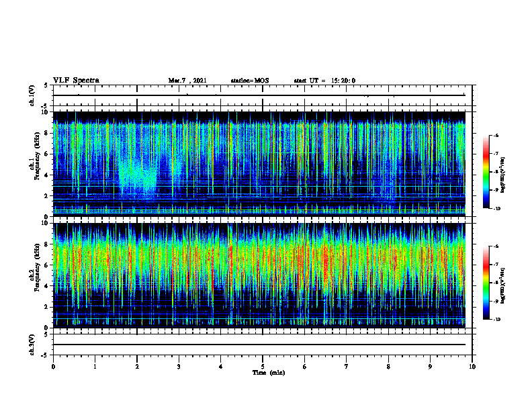This screenshot has height=411, width=532.
Task: Click the time axis tick label "2"
Action: 137,367
